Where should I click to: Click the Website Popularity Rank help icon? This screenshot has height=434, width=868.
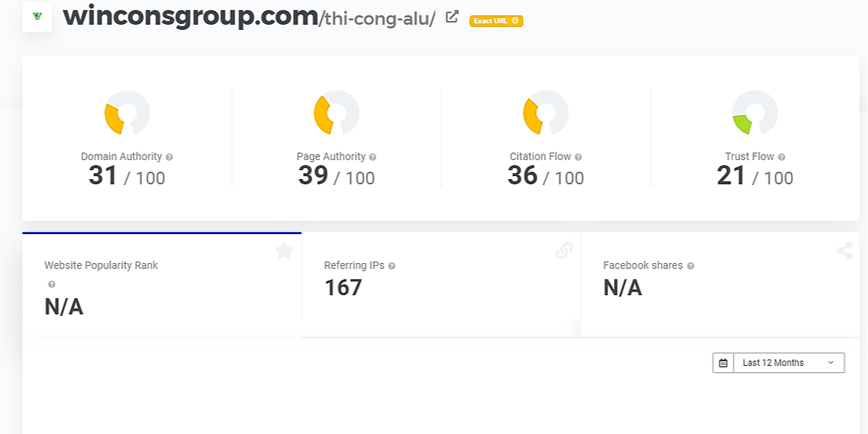click(x=51, y=285)
